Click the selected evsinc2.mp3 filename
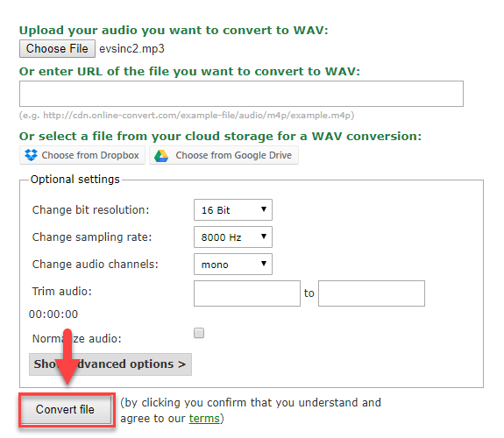This screenshot has height=438, width=504. [x=131, y=49]
